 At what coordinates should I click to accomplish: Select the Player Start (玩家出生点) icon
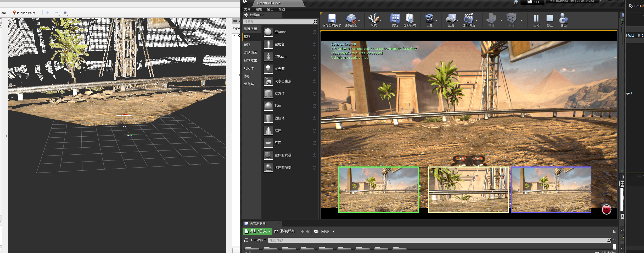click(268, 81)
